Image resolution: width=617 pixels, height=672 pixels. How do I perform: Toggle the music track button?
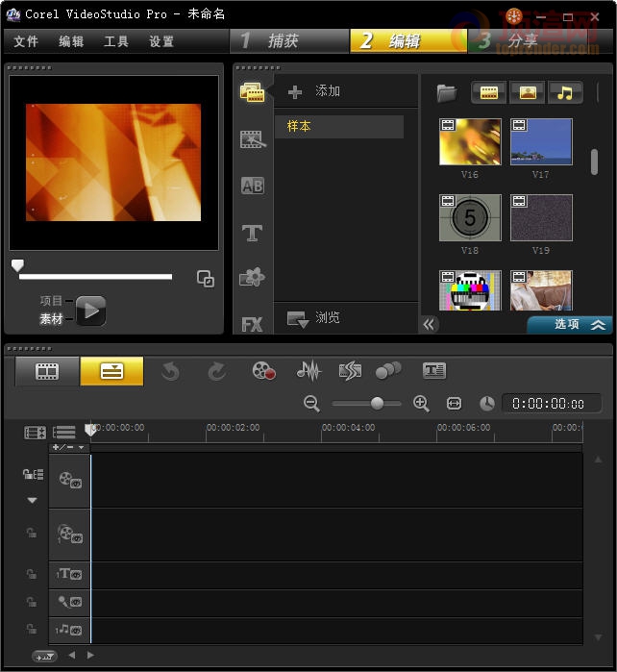click(70, 630)
